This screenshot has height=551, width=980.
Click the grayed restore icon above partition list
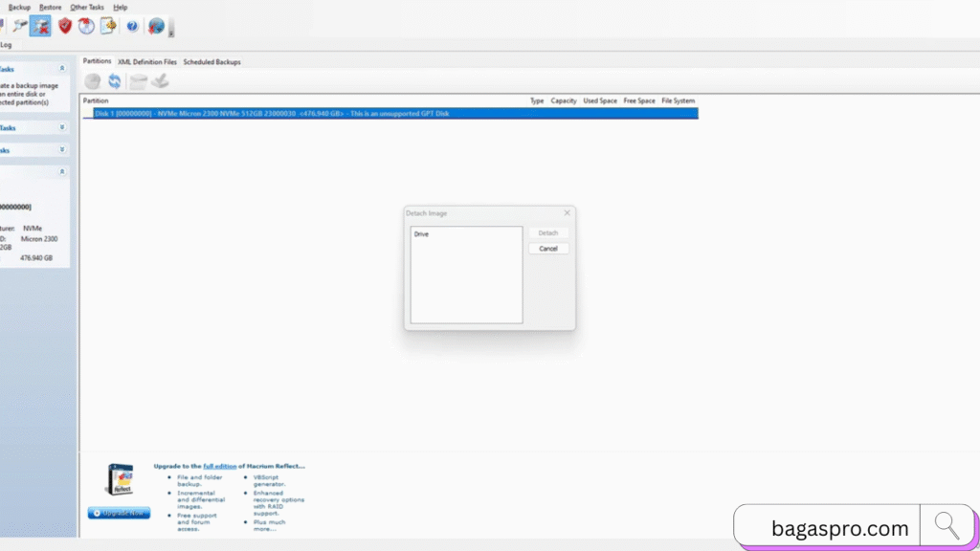point(160,81)
